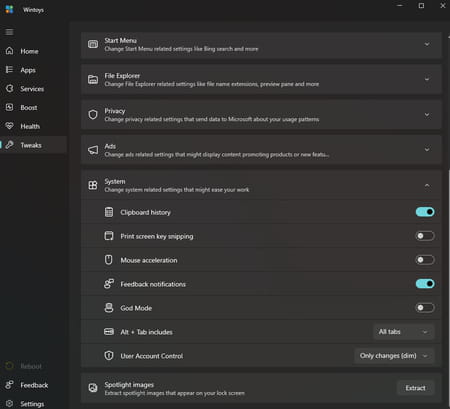Click the Settings gear icon
This screenshot has height=409, width=450.
(9, 403)
